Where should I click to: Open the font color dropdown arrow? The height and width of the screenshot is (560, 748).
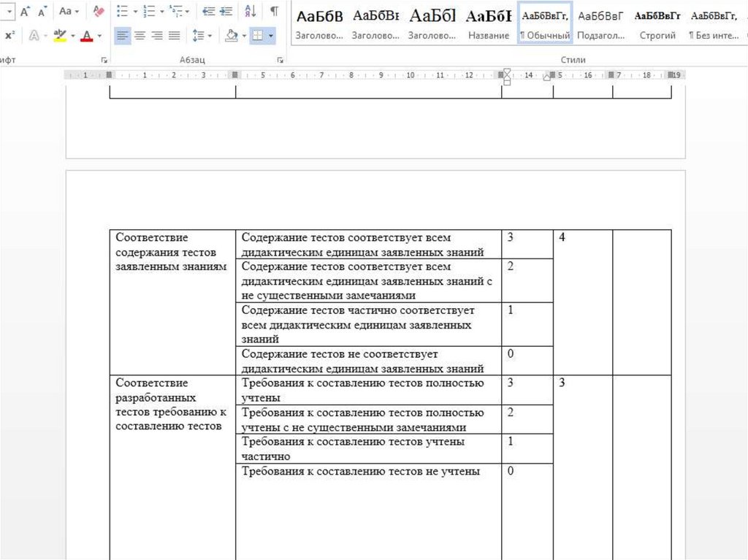tap(99, 36)
